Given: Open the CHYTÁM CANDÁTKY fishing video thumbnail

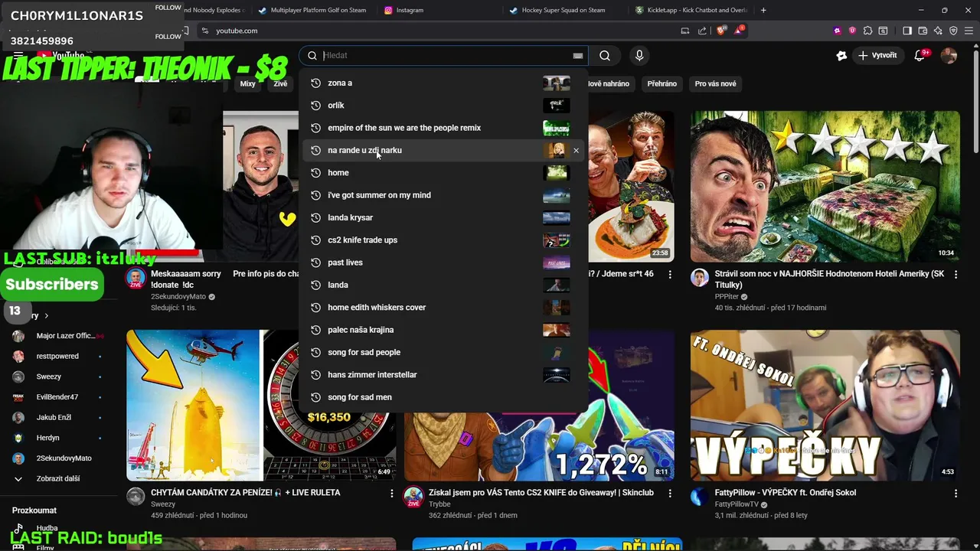Looking at the screenshot, I should (261, 406).
